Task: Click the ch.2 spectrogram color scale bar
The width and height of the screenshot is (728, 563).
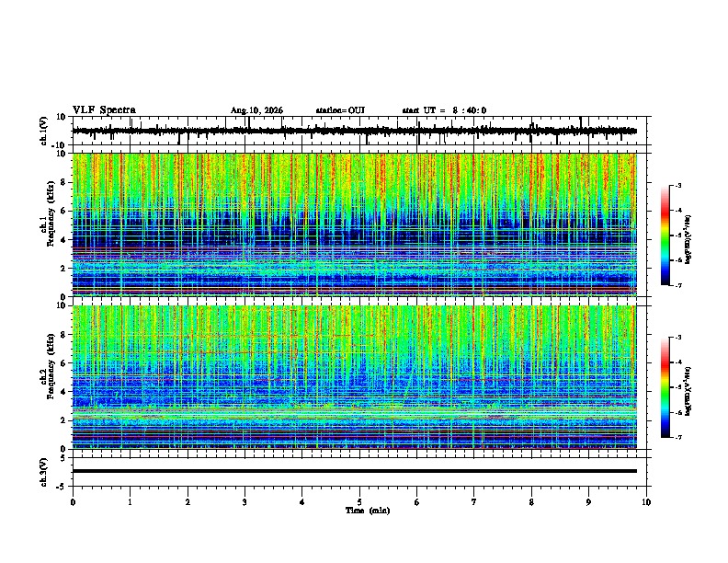Action: (665, 387)
